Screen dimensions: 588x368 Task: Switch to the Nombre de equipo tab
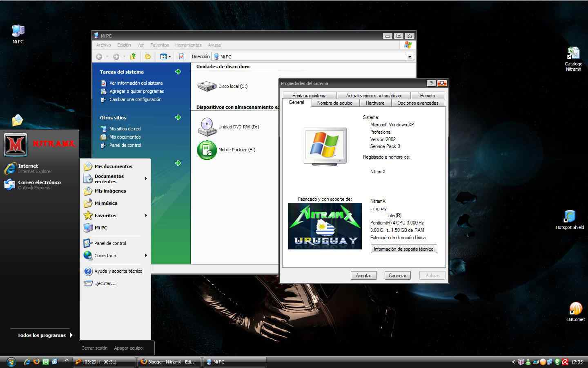click(334, 103)
